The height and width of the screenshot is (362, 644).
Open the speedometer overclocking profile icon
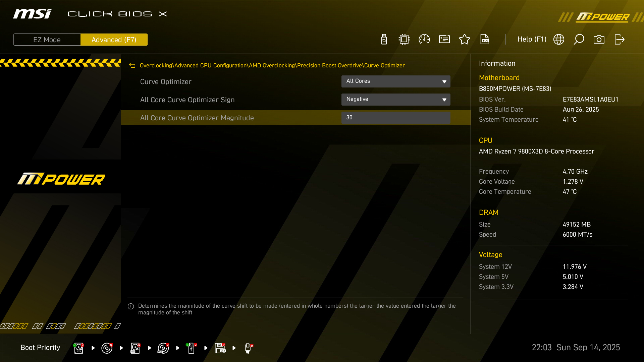424,40
